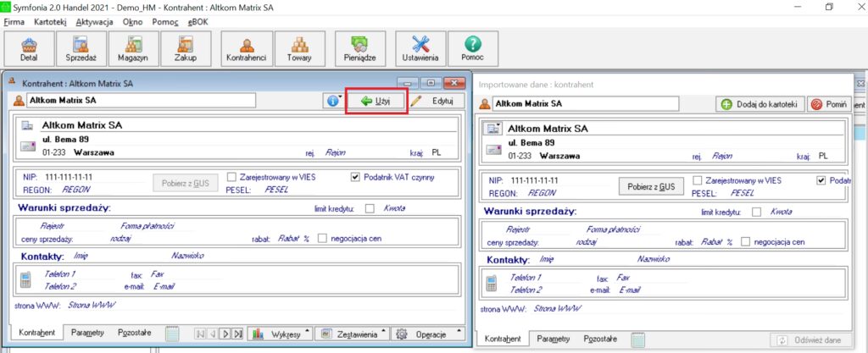Open Kontrahenci from the toolbar
868x353 pixels.
(247, 50)
